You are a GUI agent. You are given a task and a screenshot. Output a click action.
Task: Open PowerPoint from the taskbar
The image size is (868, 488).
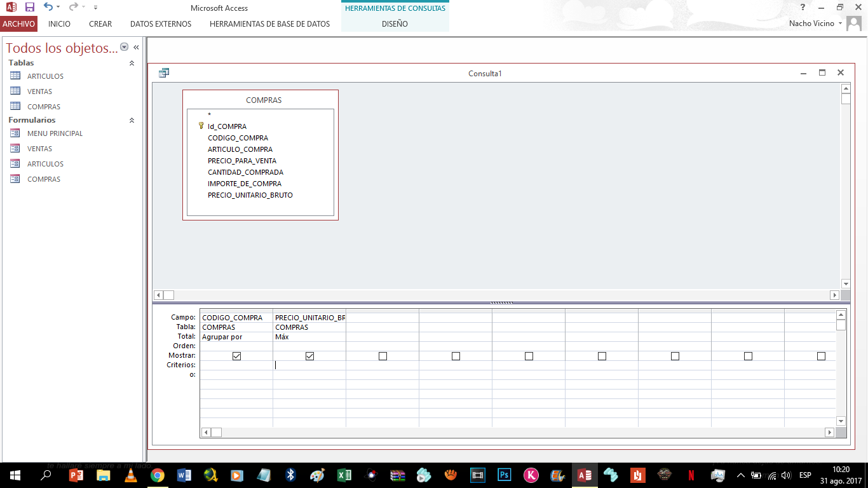coord(76,475)
